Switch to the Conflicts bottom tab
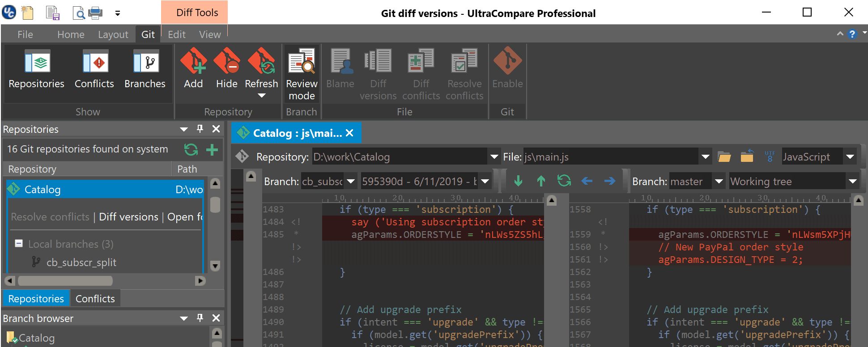The width and height of the screenshot is (868, 347). [x=95, y=299]
